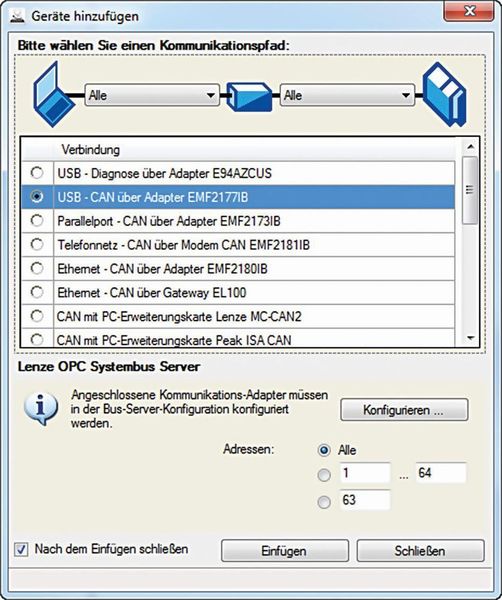Screen dimensions: 502x600
Task: Click row text Parallelport - CAN über Adapter EMF2173IB
Action: coord(169,221)
